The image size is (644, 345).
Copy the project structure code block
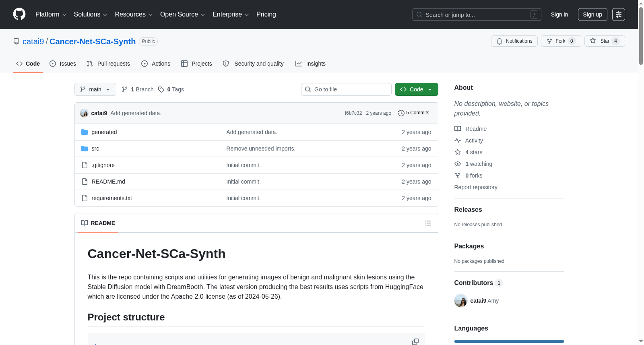click(415, 341)
